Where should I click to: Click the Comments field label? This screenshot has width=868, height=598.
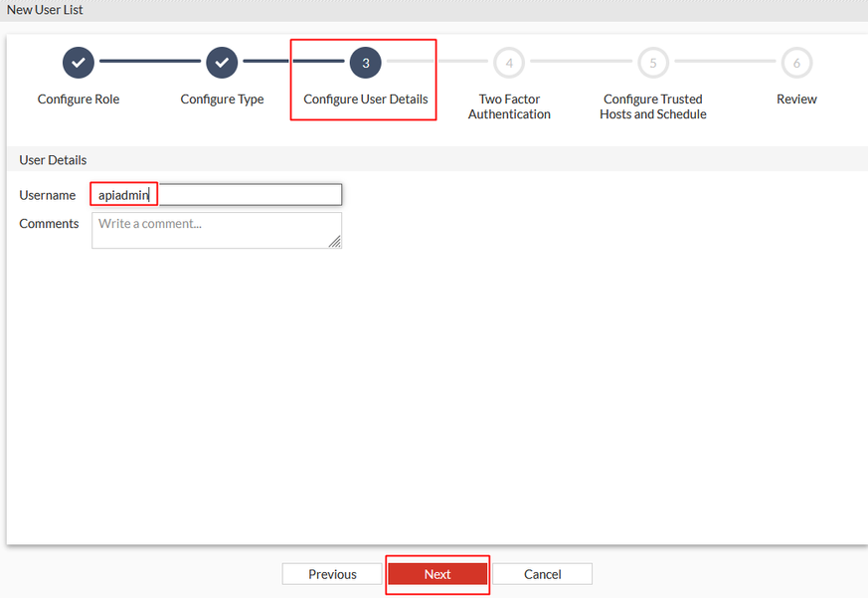click(x=49, y=223)
